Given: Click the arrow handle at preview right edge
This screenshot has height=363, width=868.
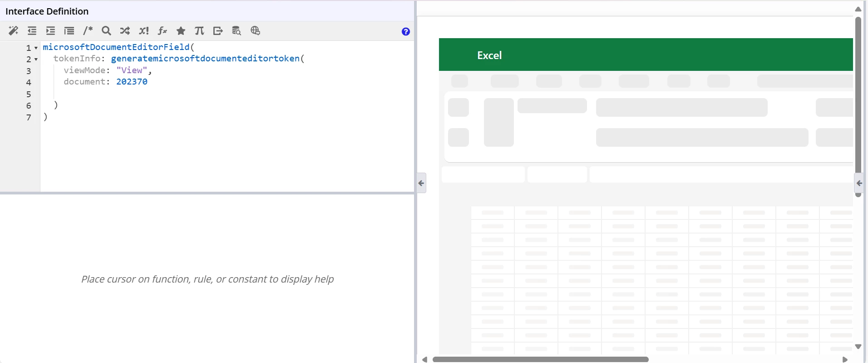Looking at the screenshot, I should pos(859,183).
